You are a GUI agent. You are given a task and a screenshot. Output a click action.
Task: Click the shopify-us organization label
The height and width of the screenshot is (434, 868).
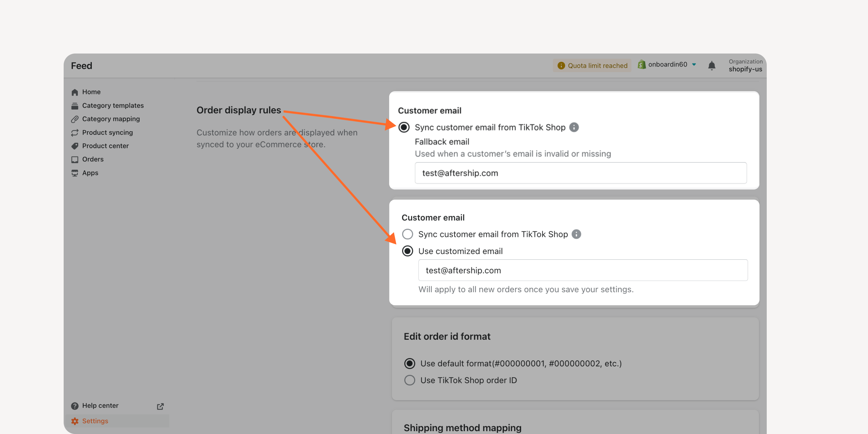point(745,69)
